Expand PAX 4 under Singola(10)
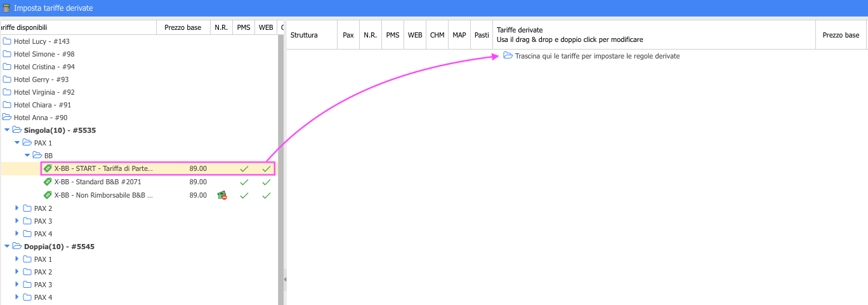The height and width of the screenshot is (305, 868). pyautogui.click(x=17, y=234)
